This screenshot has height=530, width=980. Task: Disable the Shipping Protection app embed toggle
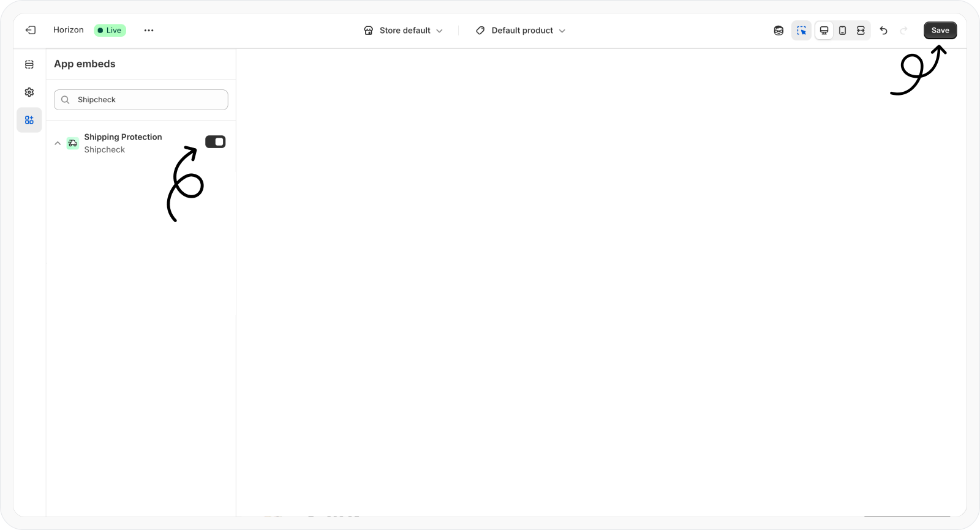(x=216, y=142)
